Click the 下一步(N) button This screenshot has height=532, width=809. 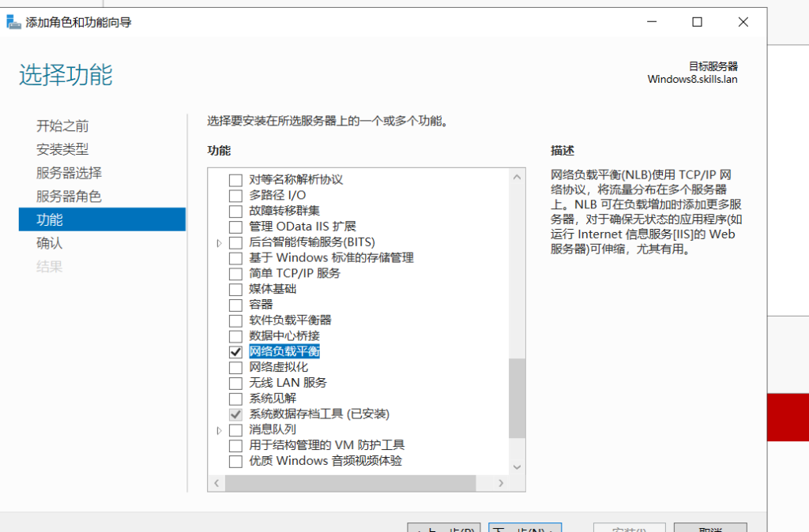[525, 529]
